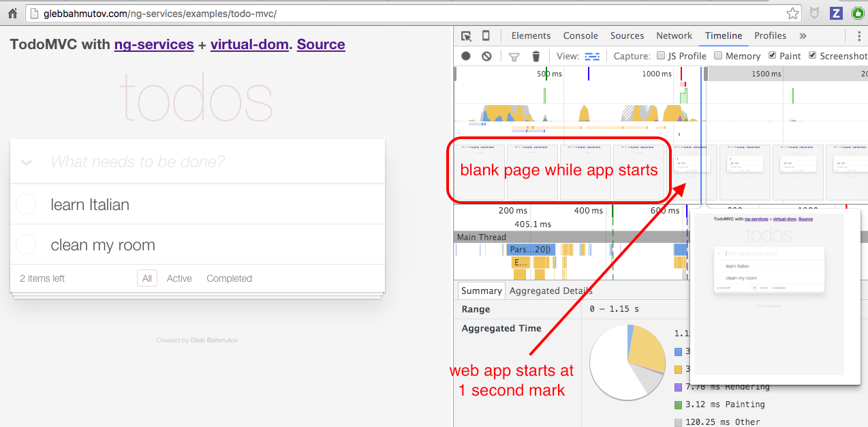Mark 'clean my room' todo as complete

pos(25,244)
